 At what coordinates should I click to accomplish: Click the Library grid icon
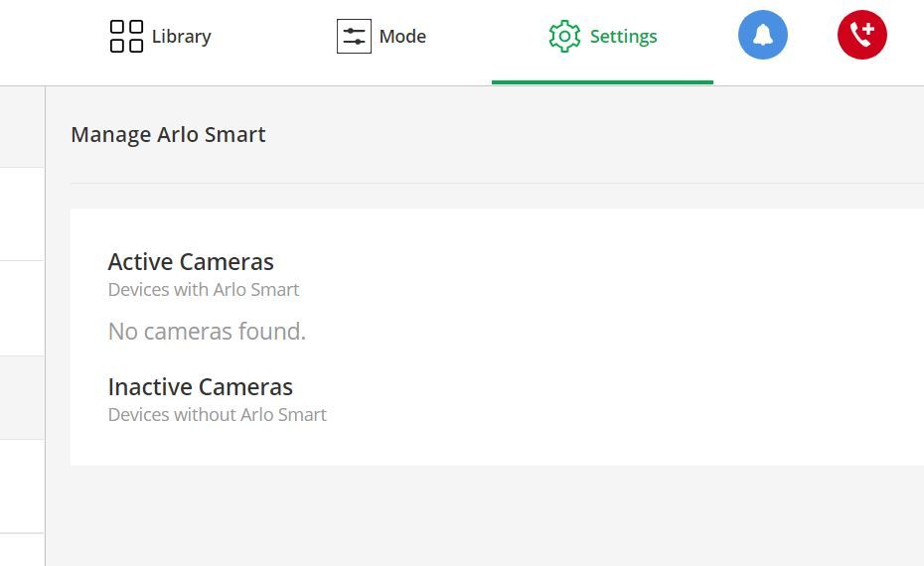click(x=126, y=37)
